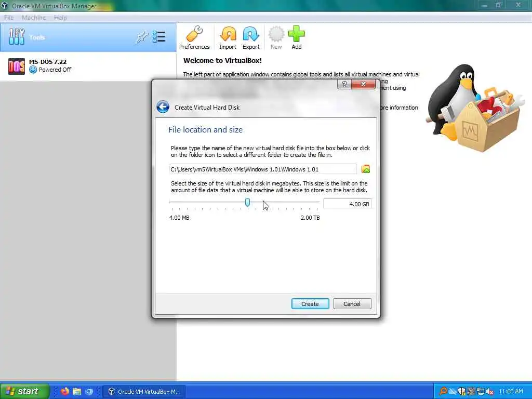Screen dimensions: 532x399
Task: Click the security shield tray icon
Action: [462, 391]
